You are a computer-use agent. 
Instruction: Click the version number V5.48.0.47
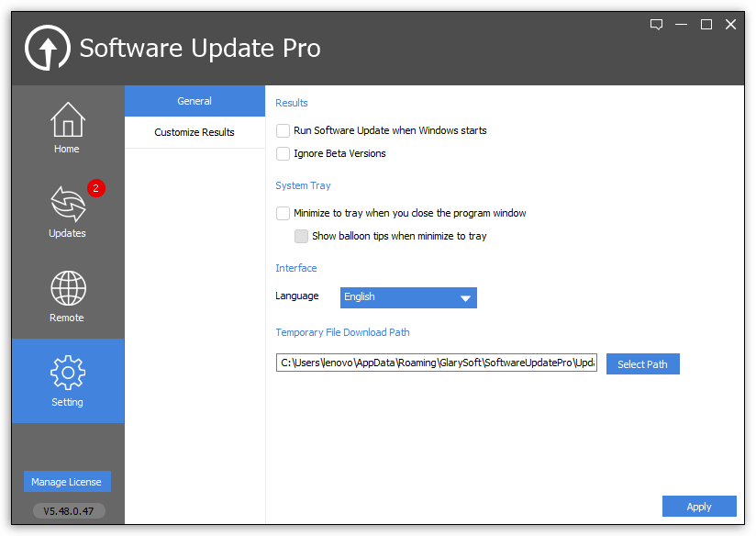(69, 511)
